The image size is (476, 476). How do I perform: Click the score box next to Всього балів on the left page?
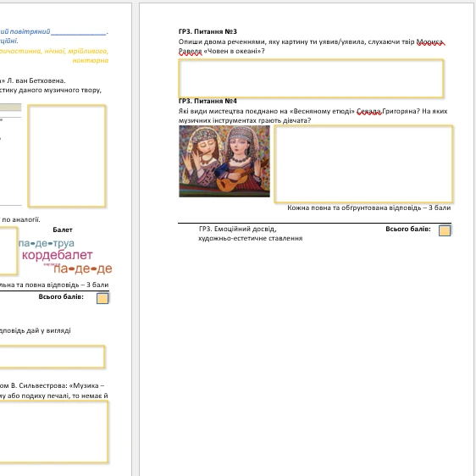click(x=102, y=298)
